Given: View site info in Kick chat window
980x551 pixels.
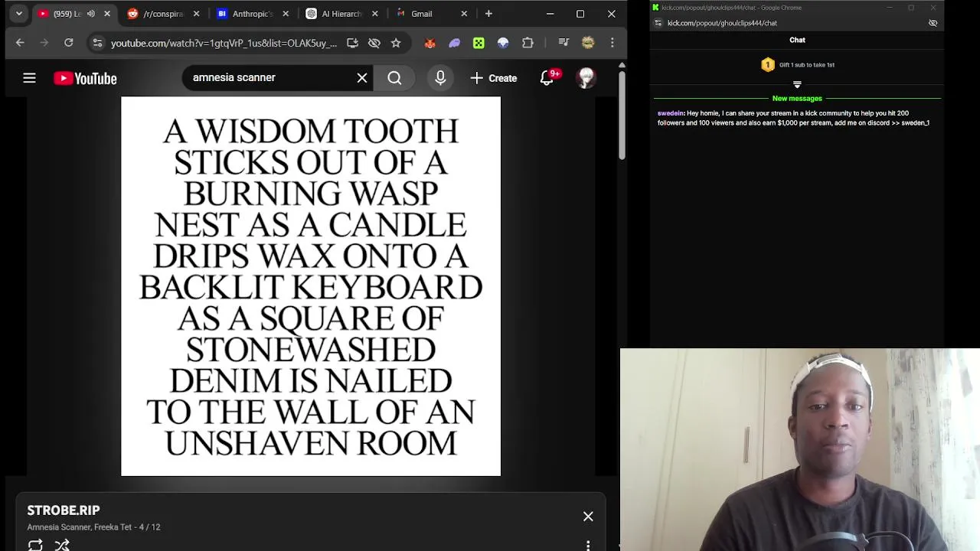Looking at the screenshot, I should 658,23.
